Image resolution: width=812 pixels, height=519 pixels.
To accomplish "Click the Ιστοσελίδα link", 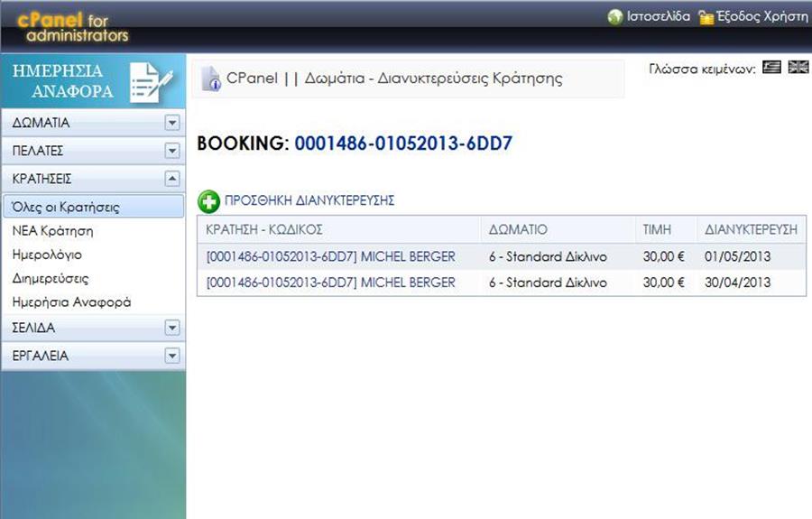I will [659, 16].
